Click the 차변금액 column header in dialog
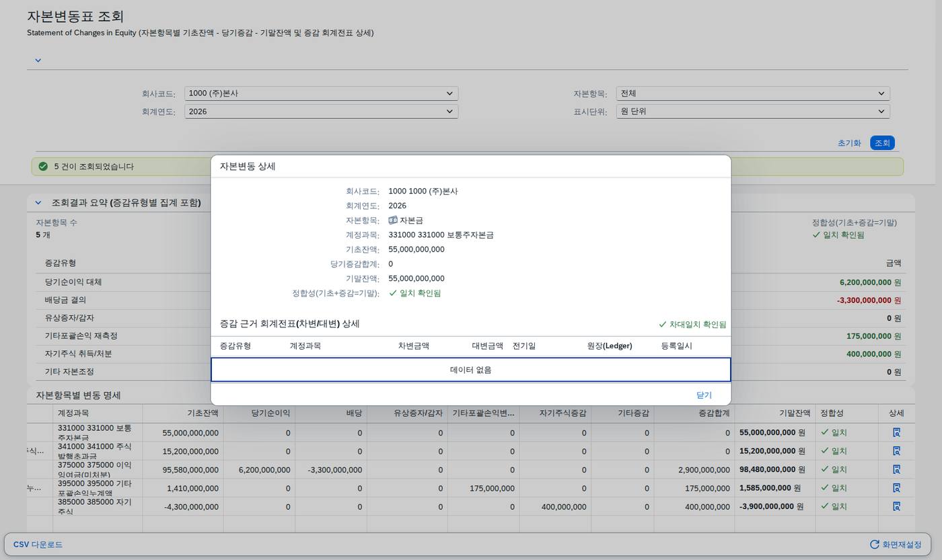This screenshot has height=560, width=942. coord(413,346)
